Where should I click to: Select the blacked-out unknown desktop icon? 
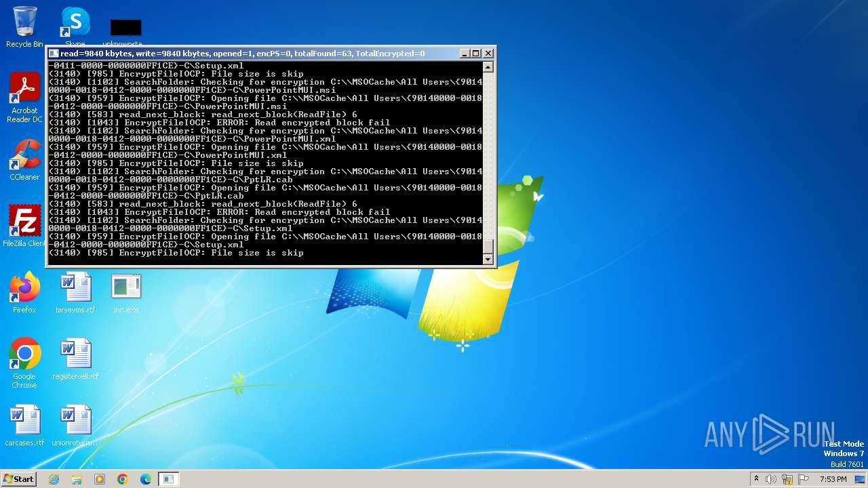[126, 28]
